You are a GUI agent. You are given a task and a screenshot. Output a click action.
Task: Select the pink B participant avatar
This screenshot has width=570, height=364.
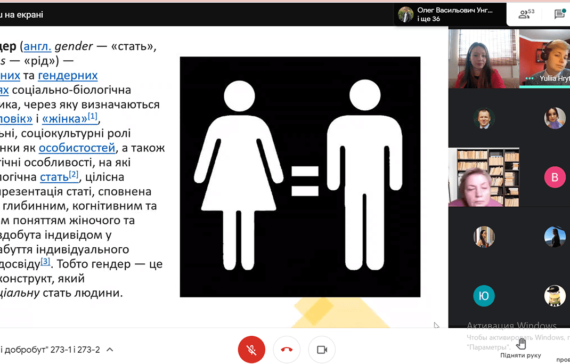[554, 177]
